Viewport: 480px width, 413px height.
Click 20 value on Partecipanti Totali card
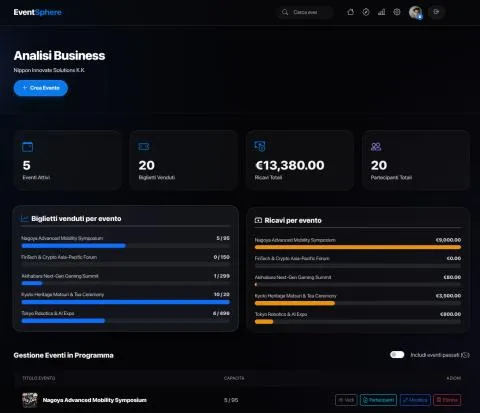click(379, 165)
